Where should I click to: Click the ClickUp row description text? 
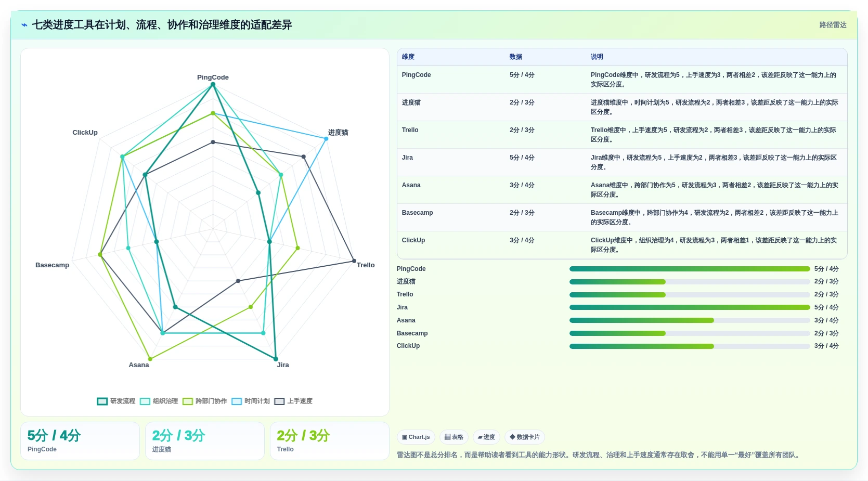coord(714,245)
